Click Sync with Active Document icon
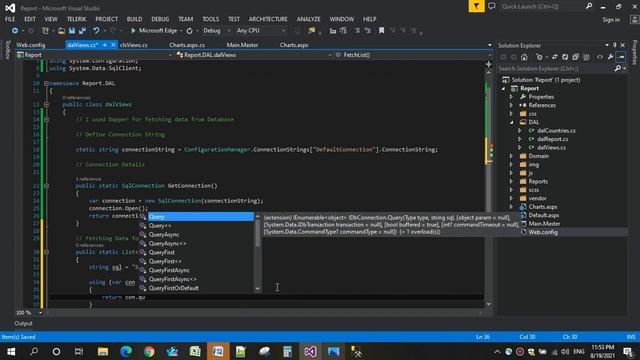 point(554,57)
